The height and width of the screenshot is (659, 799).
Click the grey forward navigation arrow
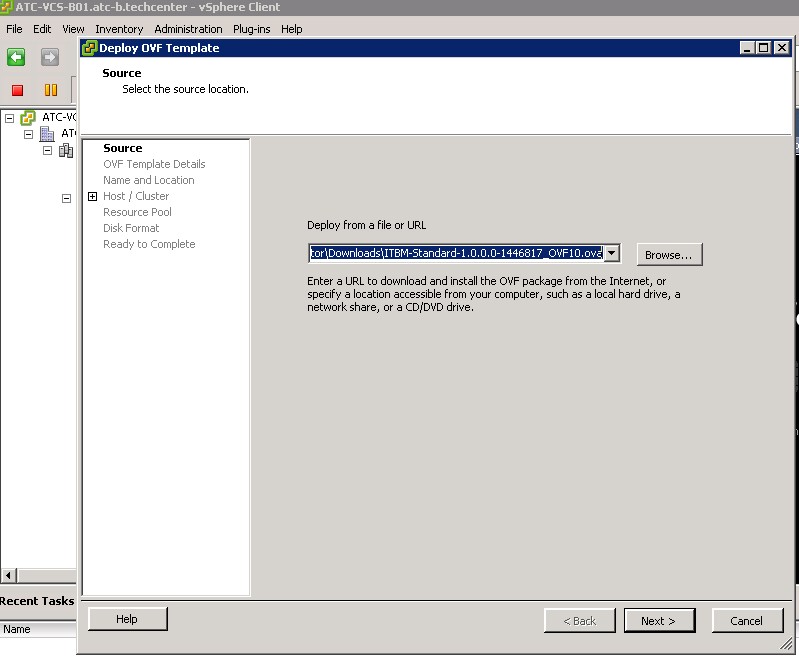pos(49,58)
